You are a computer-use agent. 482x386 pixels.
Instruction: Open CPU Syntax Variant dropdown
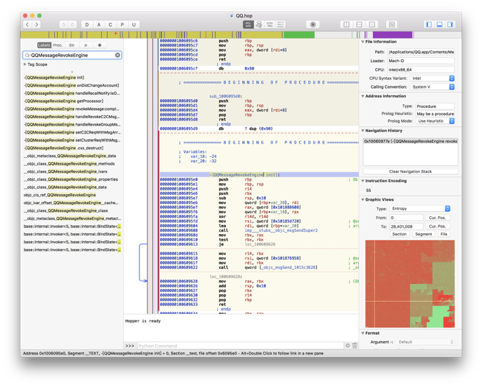tap(433, 78)
